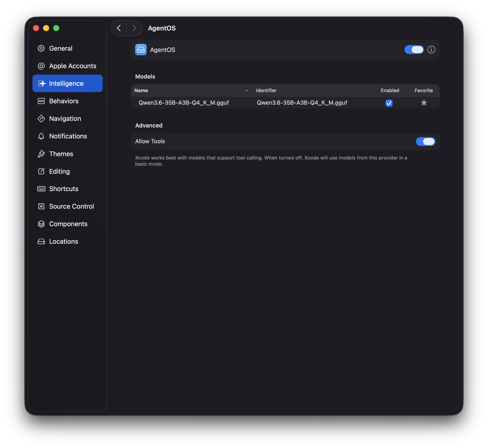The width and height of the screenshot is (488, 448).
Task: Click the Models section heading
Action: tap(145, 77)
